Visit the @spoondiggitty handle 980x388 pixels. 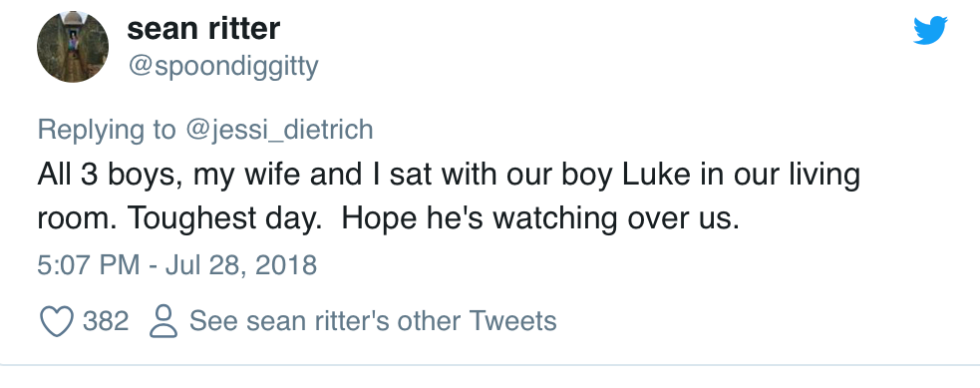(223, 66)
